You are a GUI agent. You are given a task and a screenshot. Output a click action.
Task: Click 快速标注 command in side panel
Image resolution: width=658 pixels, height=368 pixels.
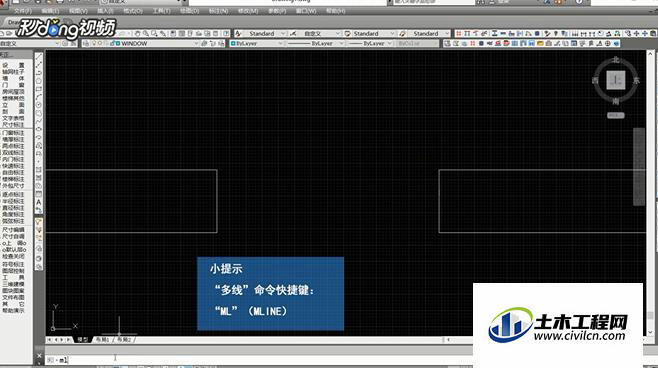click(13, 166)
